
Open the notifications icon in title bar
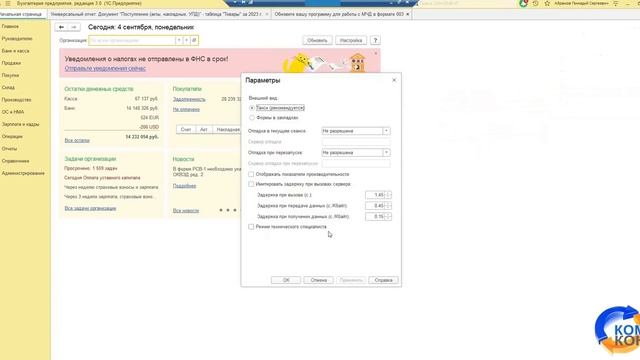(x=523, y=3)
